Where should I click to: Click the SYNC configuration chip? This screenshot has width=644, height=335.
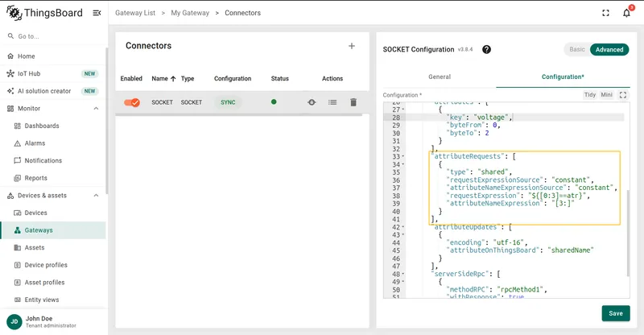pyautogui.click(x=228, y=102)
